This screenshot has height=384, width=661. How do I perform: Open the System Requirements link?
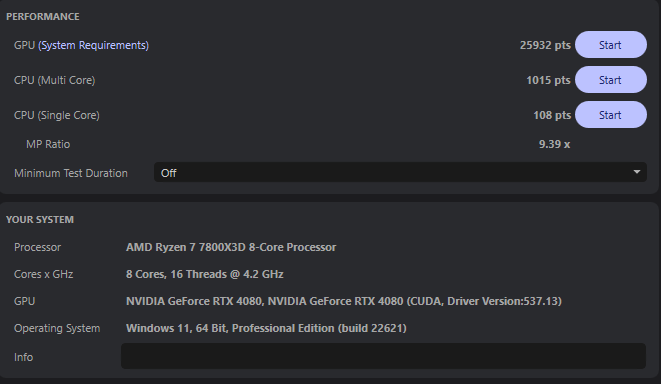point(93,45)
